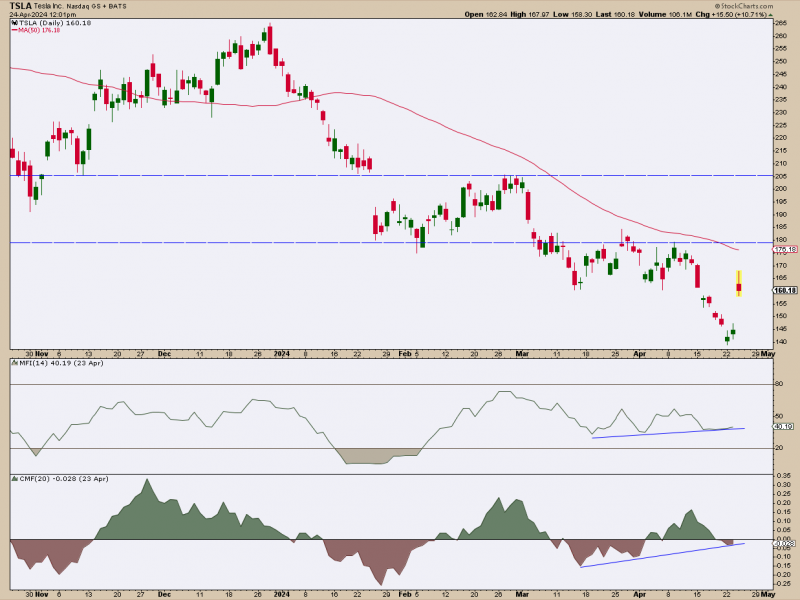Click the upper blue horizontal line near 205

pos(391,176)
